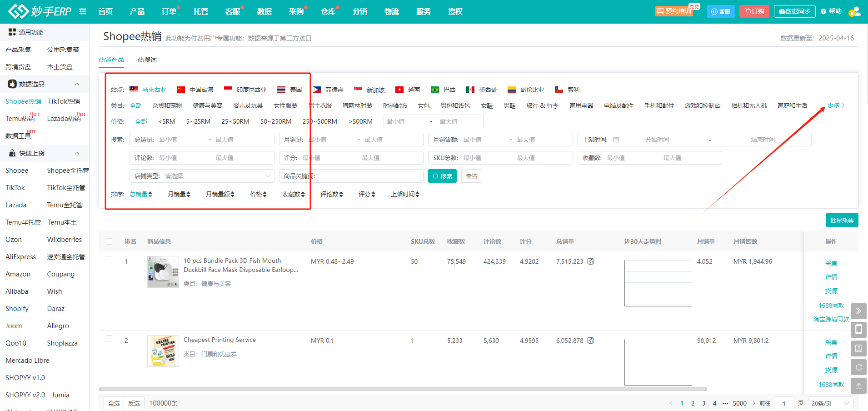Click the 预约培训 training booking button

pos(674,11)
